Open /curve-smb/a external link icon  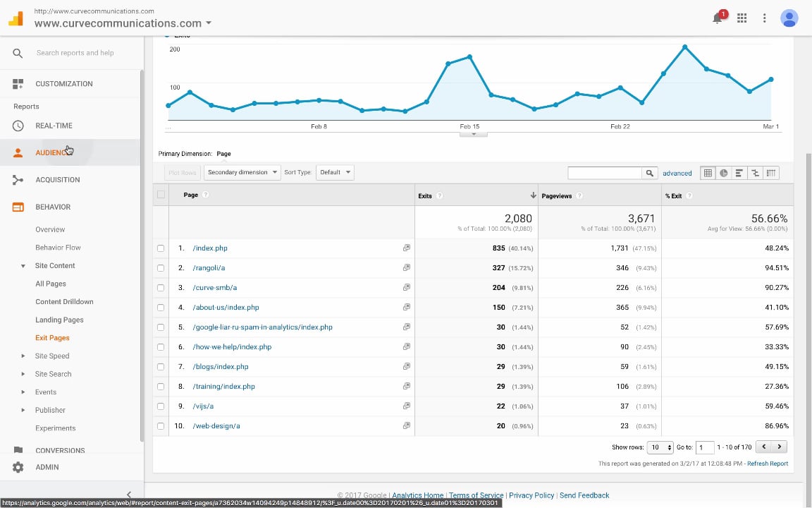pyautogui.click(x=407, y=287)
